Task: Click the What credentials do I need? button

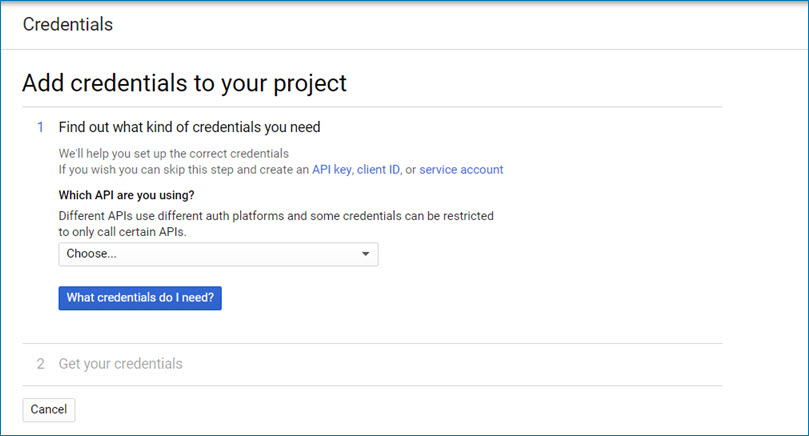Action: coord(140,298)
